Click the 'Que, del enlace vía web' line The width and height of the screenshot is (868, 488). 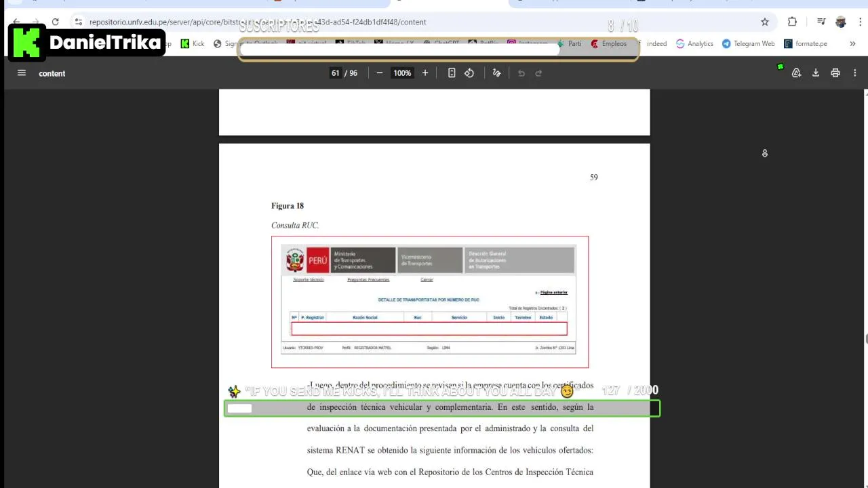pyautogui.click(x=450, y=472)
